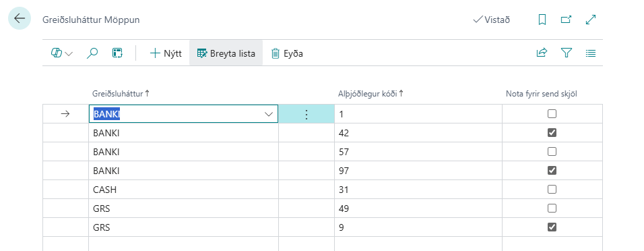Click the code cell showing 49

418,208
